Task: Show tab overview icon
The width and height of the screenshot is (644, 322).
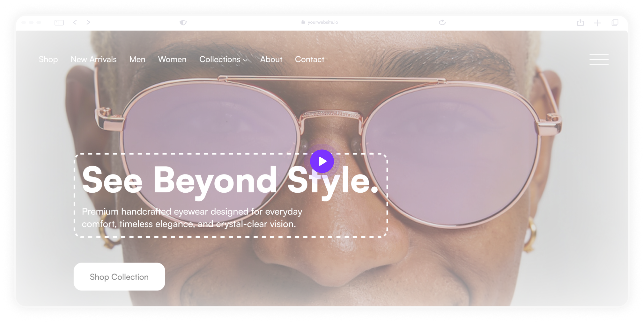Action: (615, 23)
